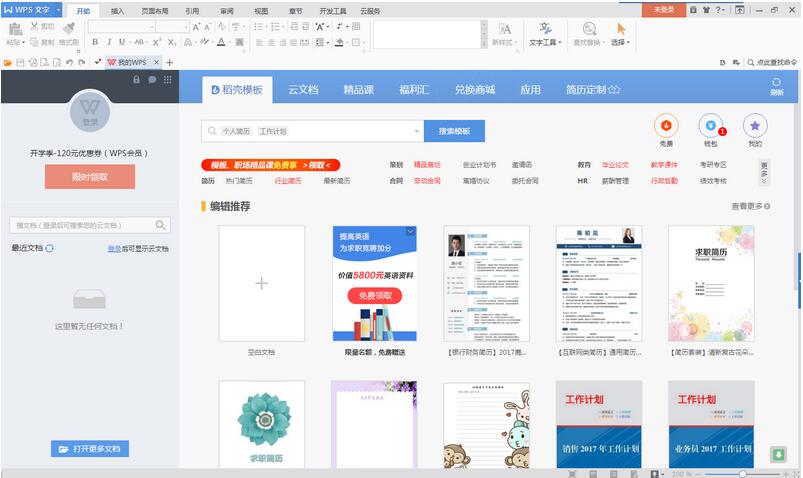Open the line spacing dropdown
Viewport: 803px width, 478px height.
coord(322,43)
